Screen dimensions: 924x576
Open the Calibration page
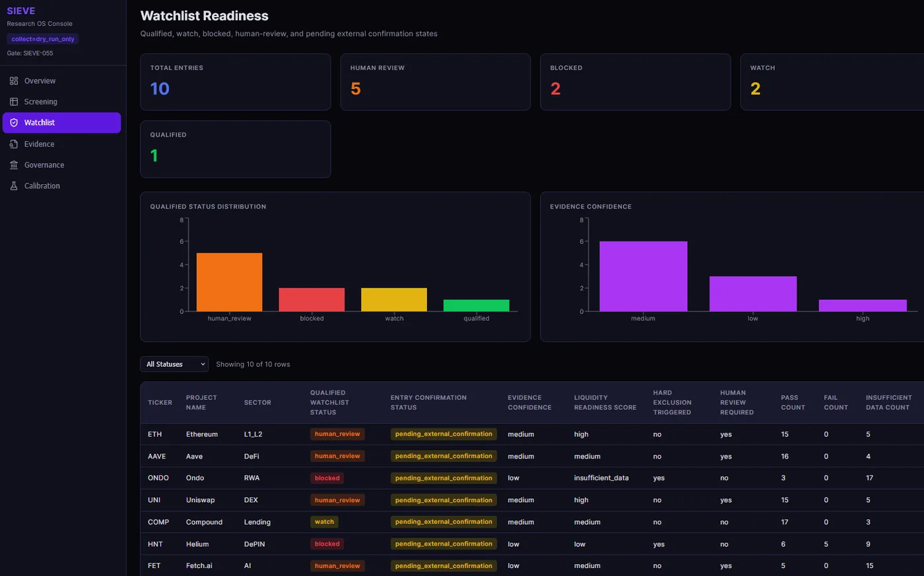click(61, 186)
